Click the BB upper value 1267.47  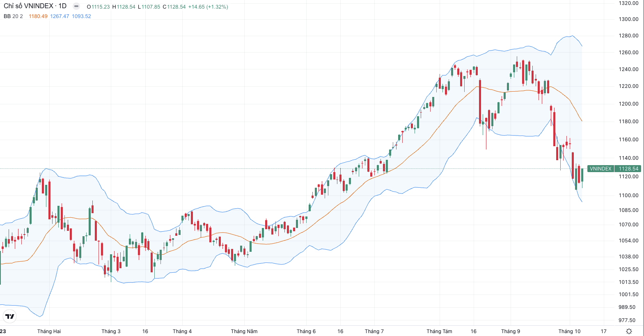(x=60, y=16)
